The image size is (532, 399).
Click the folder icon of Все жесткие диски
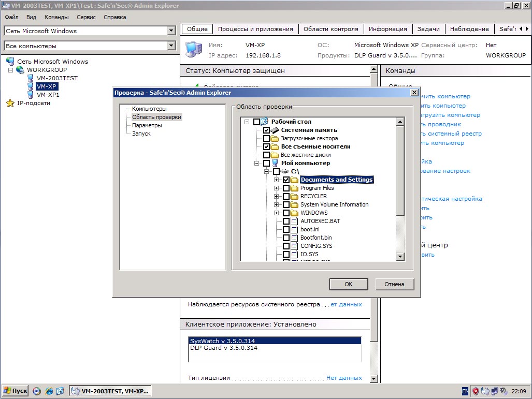pyautogui.click(x=275, y=155)
